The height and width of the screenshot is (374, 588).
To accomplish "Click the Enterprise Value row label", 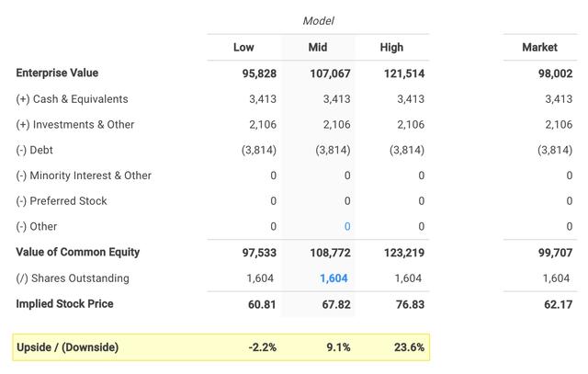I will tap(57, 73).
